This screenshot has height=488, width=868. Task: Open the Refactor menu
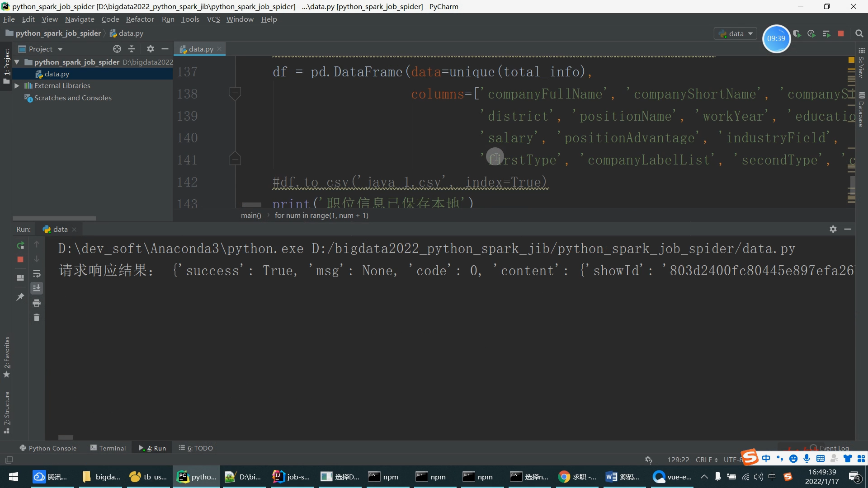click(140, 19)
